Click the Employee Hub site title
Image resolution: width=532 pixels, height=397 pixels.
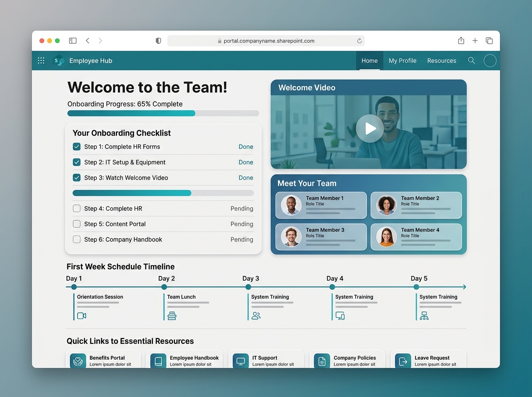click(x=91, y=61)
